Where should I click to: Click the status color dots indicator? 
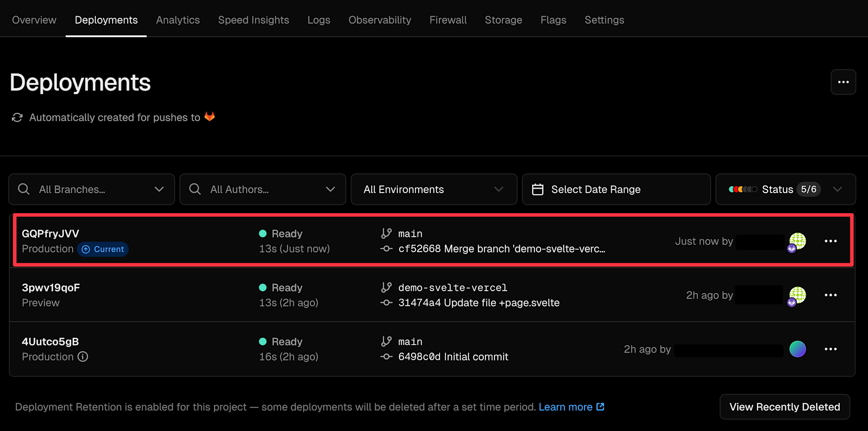click(x=743, y=190)
